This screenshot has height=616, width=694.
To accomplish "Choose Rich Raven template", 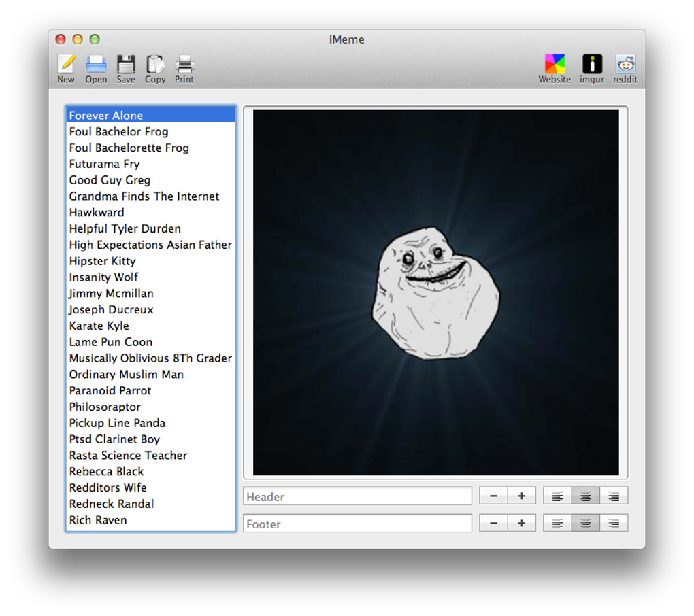I will 151,520.
